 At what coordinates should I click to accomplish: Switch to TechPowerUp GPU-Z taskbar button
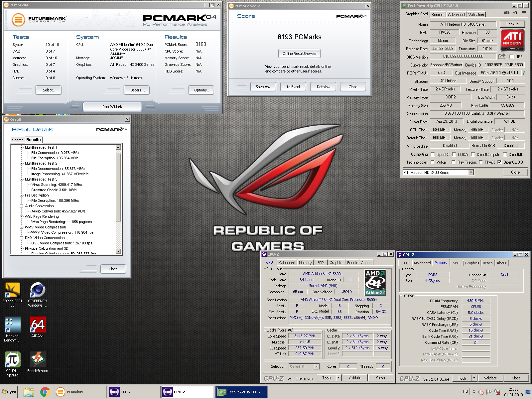click(x=241, y=392)
